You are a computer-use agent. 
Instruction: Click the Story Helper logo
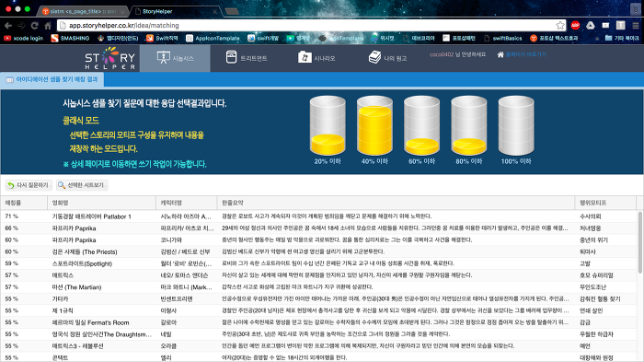tap(110, 58)
